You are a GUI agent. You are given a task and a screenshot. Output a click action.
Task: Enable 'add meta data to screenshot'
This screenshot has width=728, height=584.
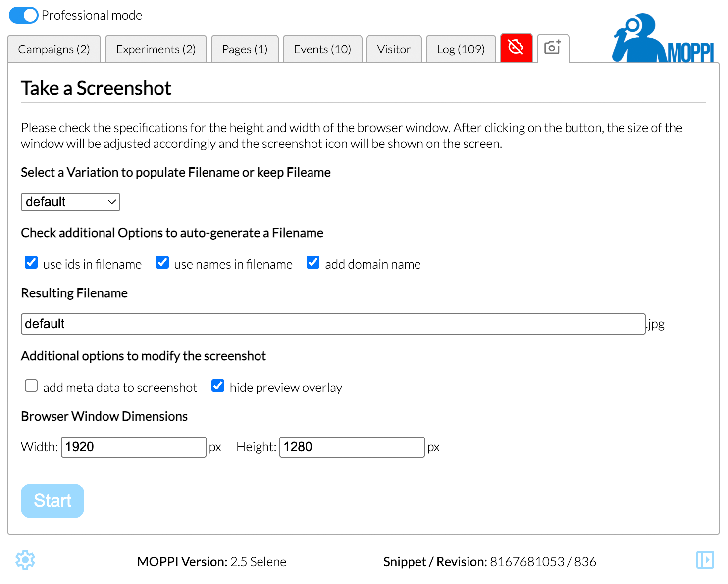click(31, 386)
